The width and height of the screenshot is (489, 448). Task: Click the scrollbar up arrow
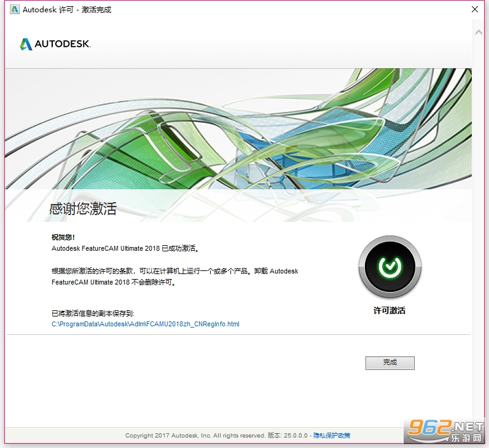[x=479, y=32]
